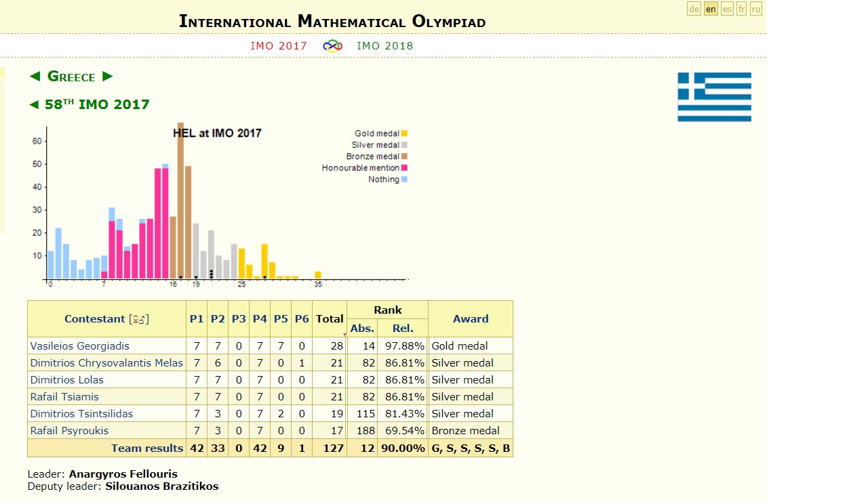868x502 pixels.
Task: Sort table by P2 column
Action: [x=218, y=319]
